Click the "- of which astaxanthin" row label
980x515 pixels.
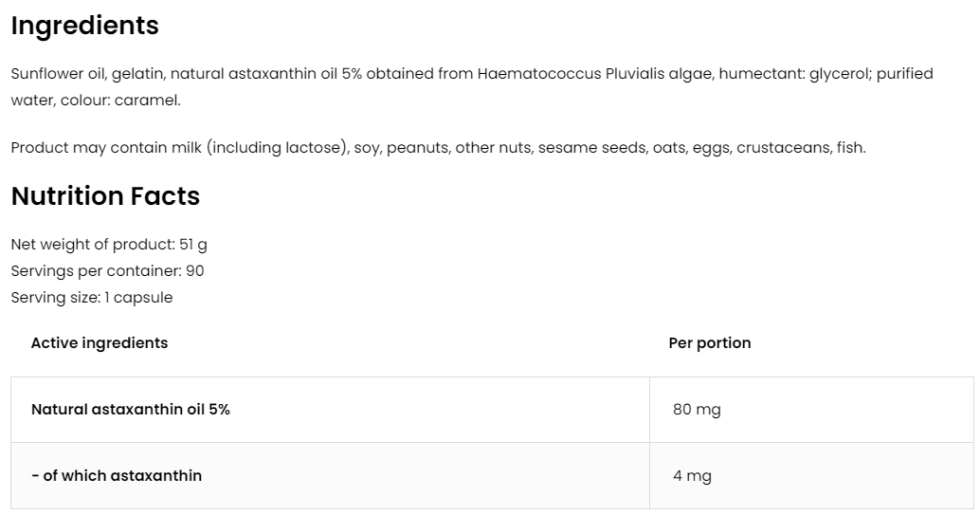point(117,476)
